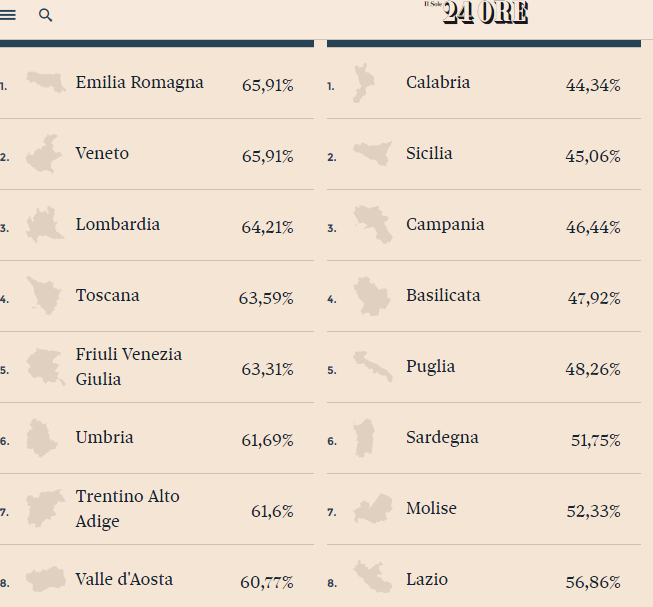
Task: Click the Sardegna region silhouette
Action: click(364, 438)
